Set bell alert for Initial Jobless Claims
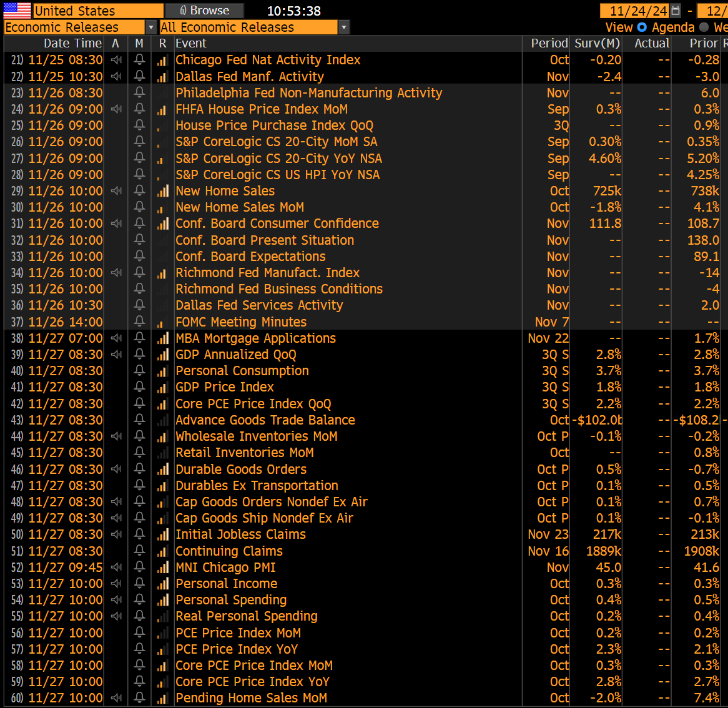 click(x=139, y=534)
